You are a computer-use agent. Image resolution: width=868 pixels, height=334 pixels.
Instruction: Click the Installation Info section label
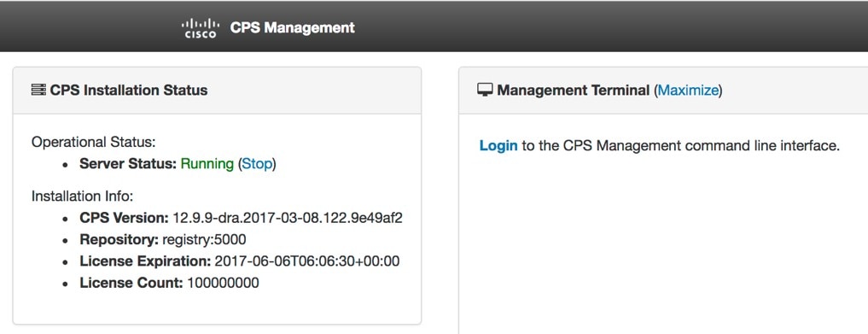pos(83,196)
